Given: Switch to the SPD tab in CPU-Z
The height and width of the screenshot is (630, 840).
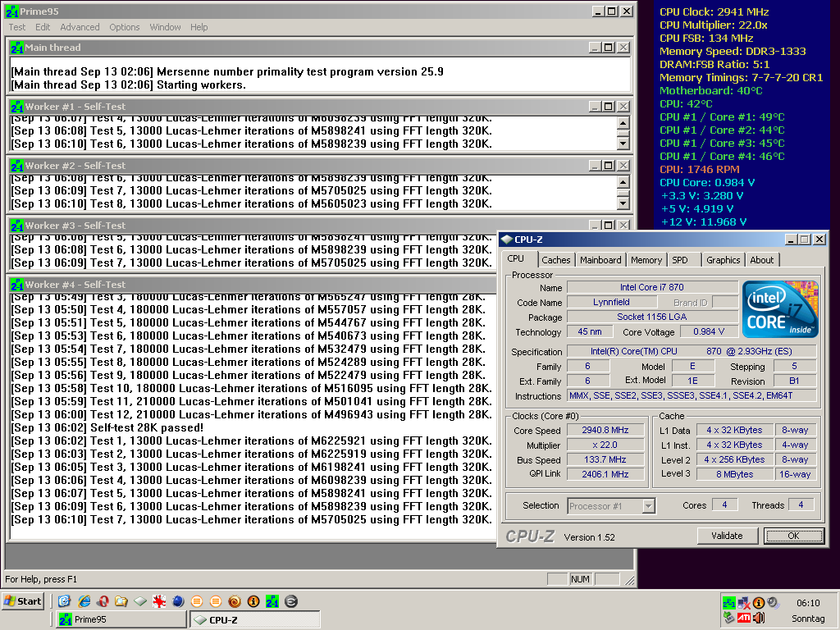Looking at the screenshot, I should click(680, 260).
